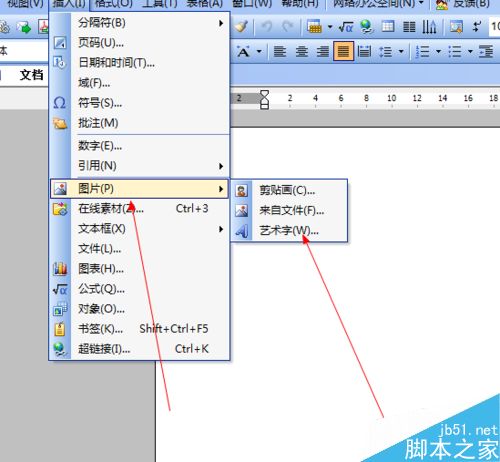
Task: Click the ruler indent marker
Action: pyautogui.click(x=264, y=99)
